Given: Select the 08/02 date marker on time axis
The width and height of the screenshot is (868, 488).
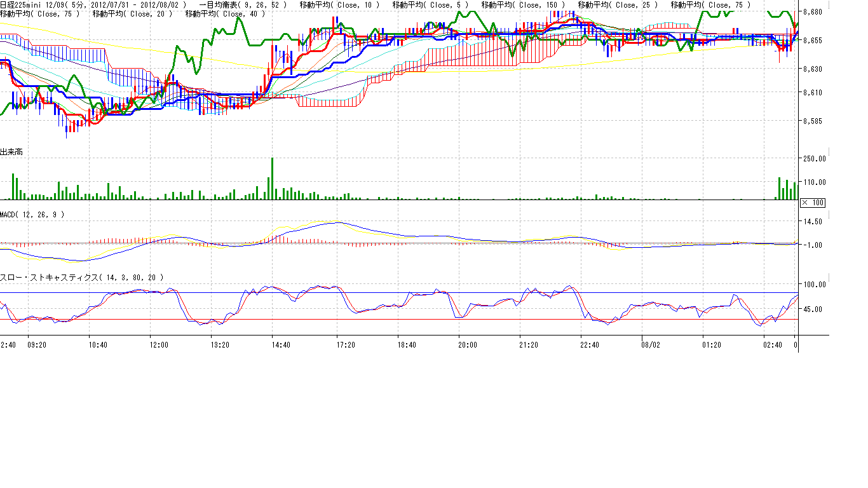Looking at the screenshot, I should click(x=651, y=345).
